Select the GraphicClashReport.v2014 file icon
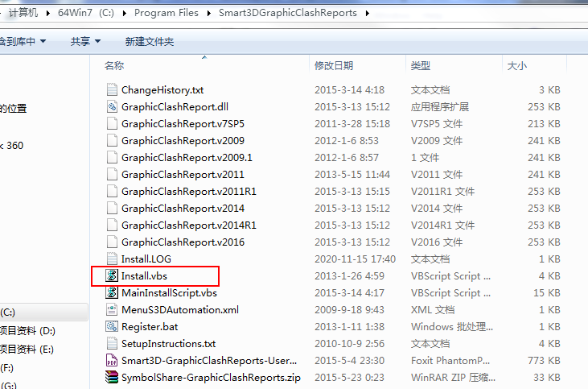 [112, 208]
